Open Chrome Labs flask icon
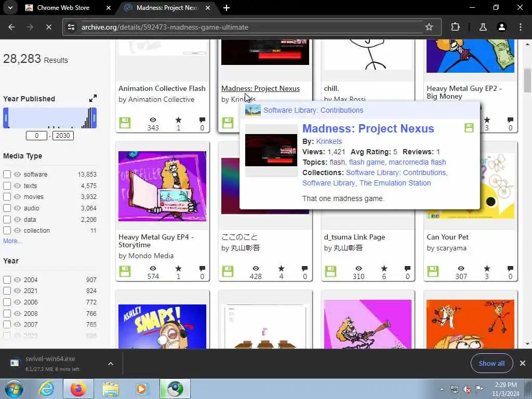532x399 pixels. (x=483, y=27)
